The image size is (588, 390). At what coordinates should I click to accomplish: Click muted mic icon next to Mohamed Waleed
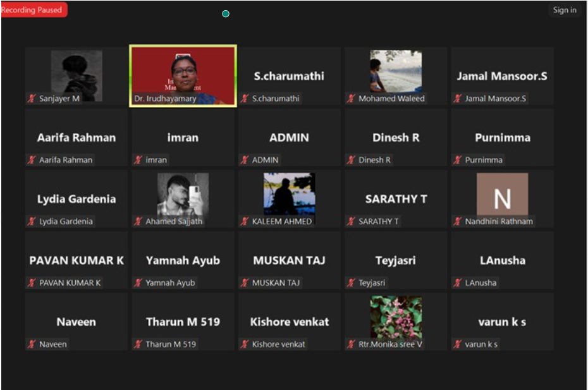point(351,99)
